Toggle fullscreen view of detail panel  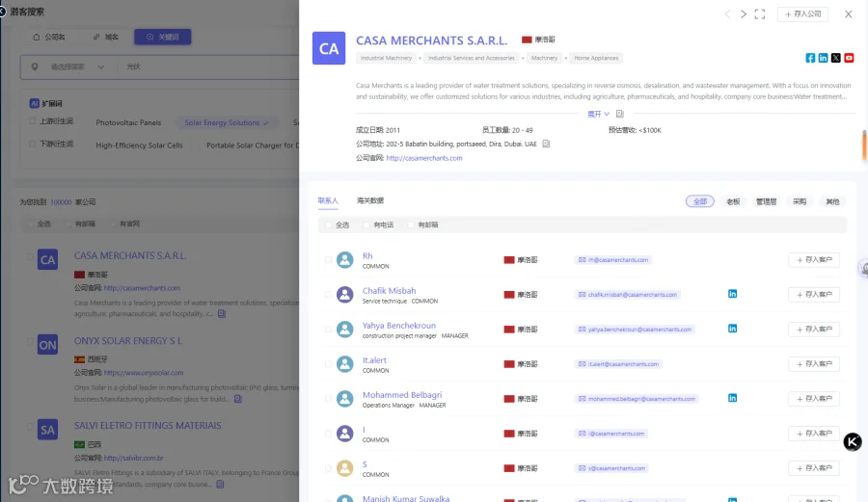click(760, 14)
